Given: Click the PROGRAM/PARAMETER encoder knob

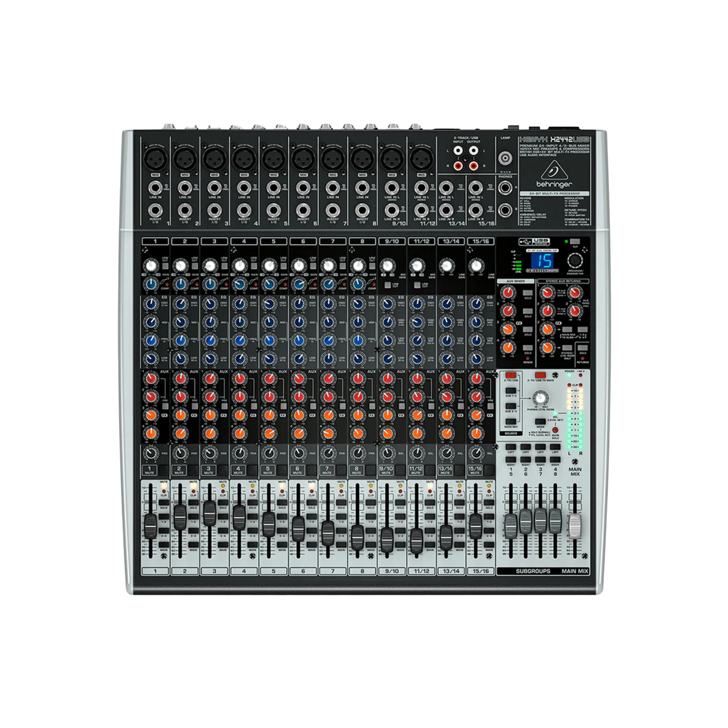Looking at the screenshot, I should point(575,260).
